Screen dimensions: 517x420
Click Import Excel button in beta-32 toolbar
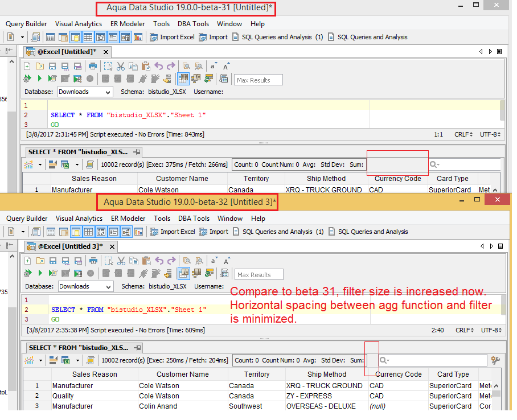pos(173,232)
